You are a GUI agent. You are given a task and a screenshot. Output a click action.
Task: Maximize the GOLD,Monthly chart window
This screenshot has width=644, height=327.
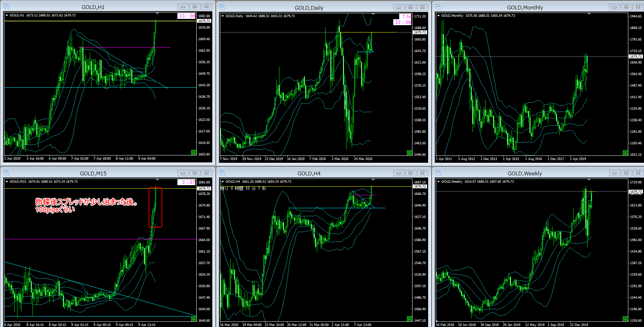(x=626, y=7)
